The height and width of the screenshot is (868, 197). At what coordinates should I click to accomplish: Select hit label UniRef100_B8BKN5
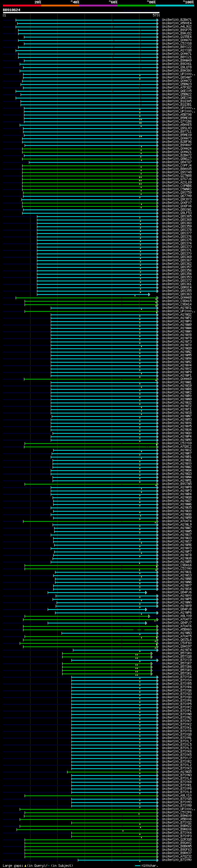pos(176,846)
